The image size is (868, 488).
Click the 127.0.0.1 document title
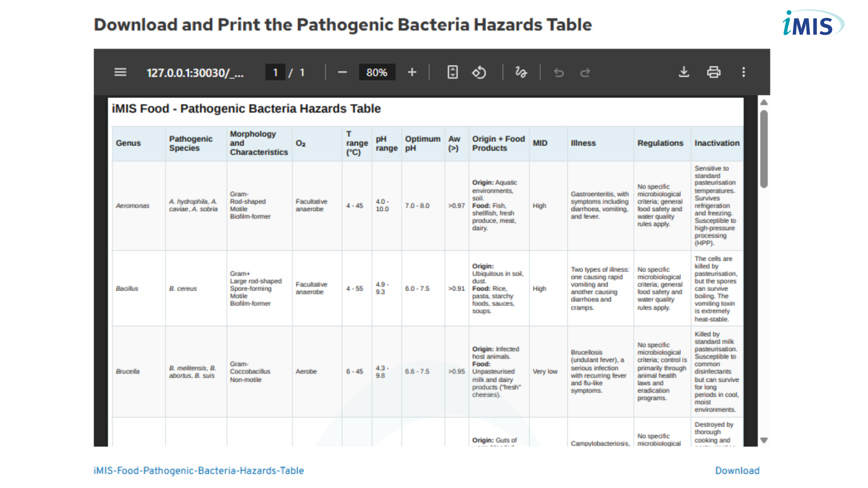[195, 73]
